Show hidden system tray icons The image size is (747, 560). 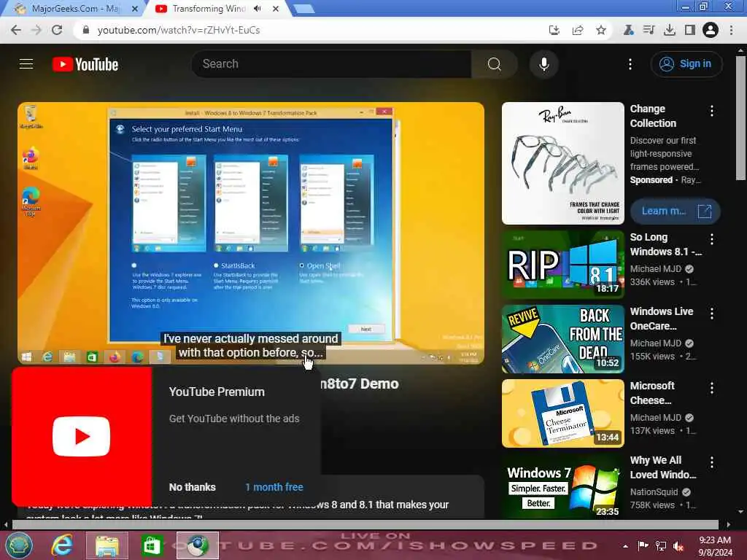click(625, 546)
